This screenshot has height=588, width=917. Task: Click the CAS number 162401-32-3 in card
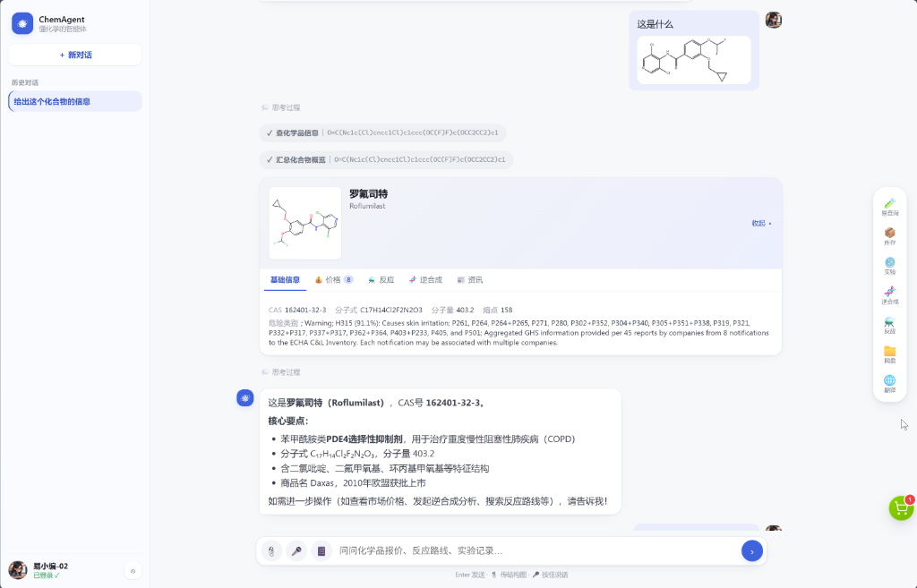305,310
